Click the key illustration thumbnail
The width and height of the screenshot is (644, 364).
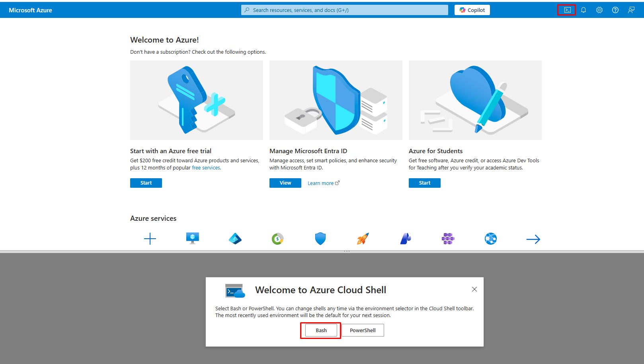[197, 100]
